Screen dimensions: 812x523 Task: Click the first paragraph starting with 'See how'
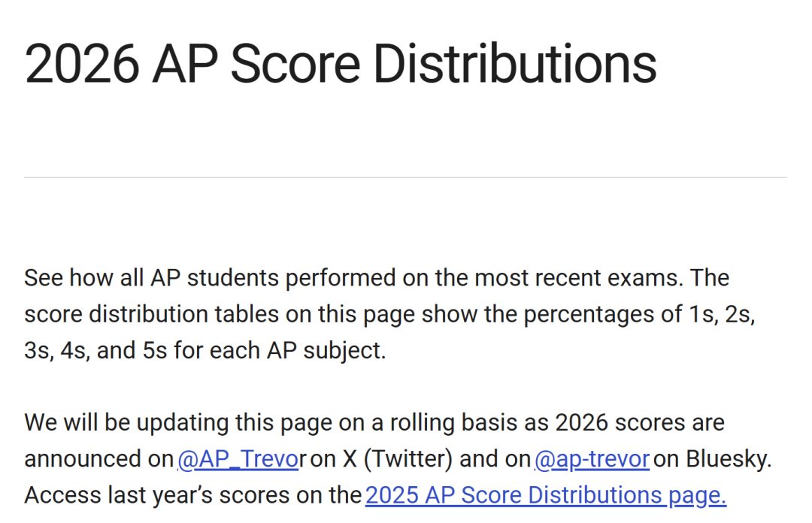(x=389, y=314)
